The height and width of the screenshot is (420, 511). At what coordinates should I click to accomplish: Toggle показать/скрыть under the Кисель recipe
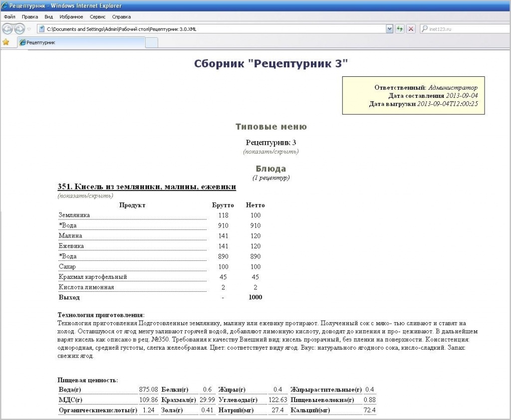(85, 196)
